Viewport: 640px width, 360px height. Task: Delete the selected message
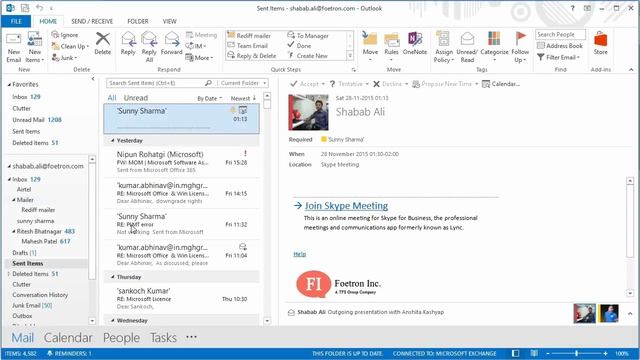point(102,44)
